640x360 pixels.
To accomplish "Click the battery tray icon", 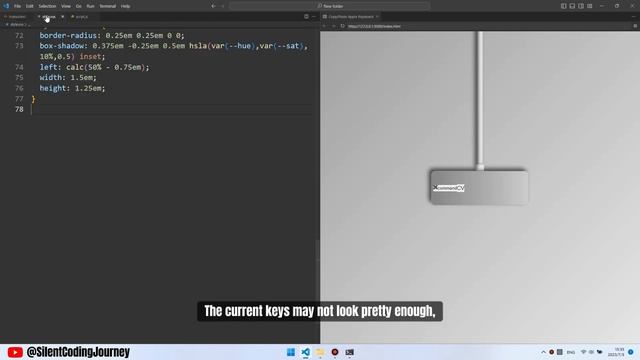I will click(x=599, y=352).
